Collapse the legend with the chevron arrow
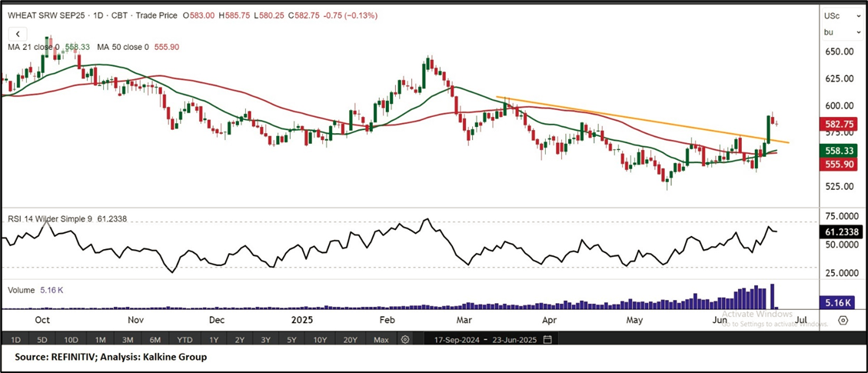 pos(17,35)
